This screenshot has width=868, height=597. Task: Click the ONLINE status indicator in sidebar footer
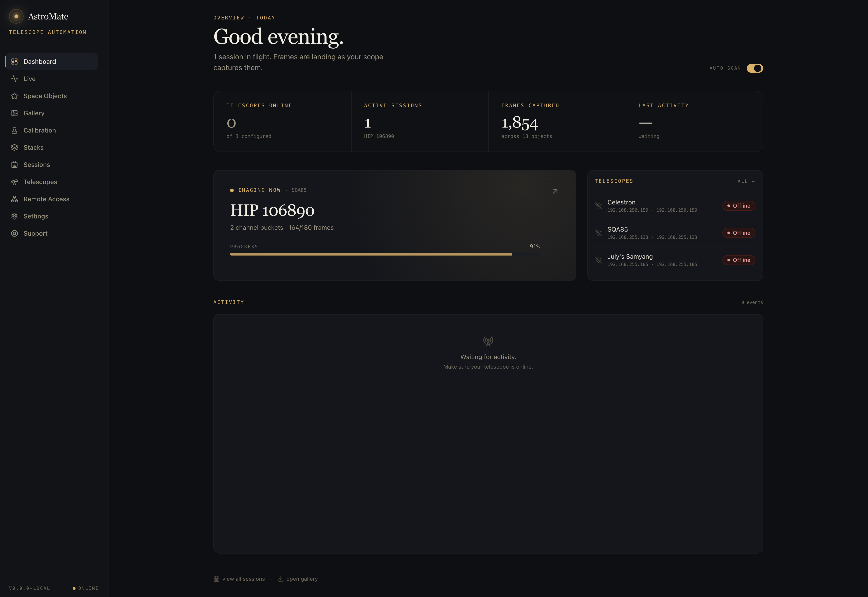point(86,588)
